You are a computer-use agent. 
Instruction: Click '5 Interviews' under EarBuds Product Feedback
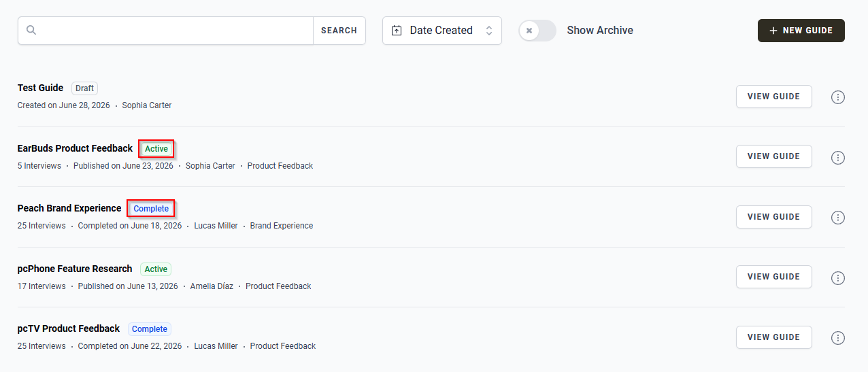click(39, 166)
